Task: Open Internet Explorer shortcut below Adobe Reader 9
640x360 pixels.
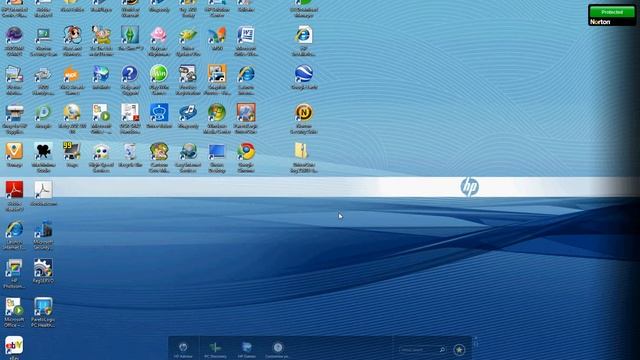Action: 14,229
